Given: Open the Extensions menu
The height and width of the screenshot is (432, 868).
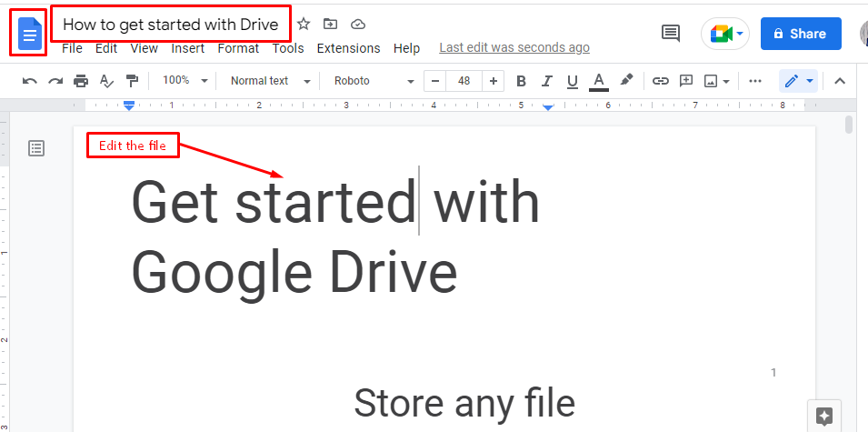Looking at the screenshot, I should pos(348,48).
